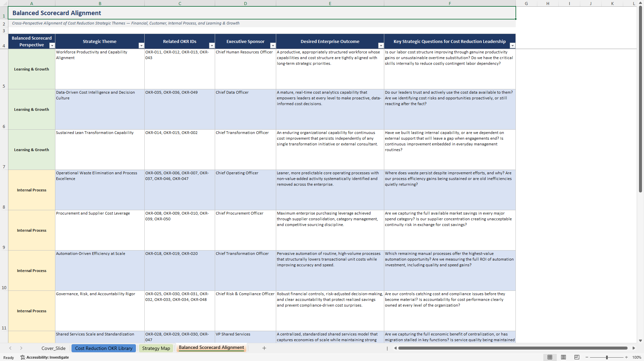Viewport: 644px width, 361px height.
Task: Select Governance, Risk, and Accountability Rigor cell
Action: [x=100, y=311]
